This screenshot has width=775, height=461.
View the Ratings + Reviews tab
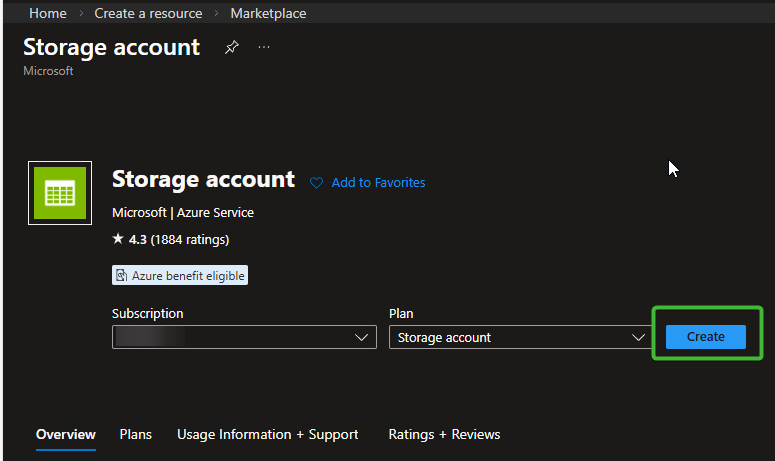click(444, 435)
